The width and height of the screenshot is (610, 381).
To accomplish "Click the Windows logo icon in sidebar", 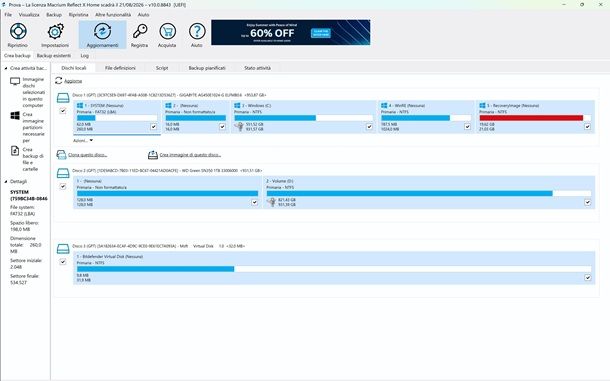I will coord(15,116).
